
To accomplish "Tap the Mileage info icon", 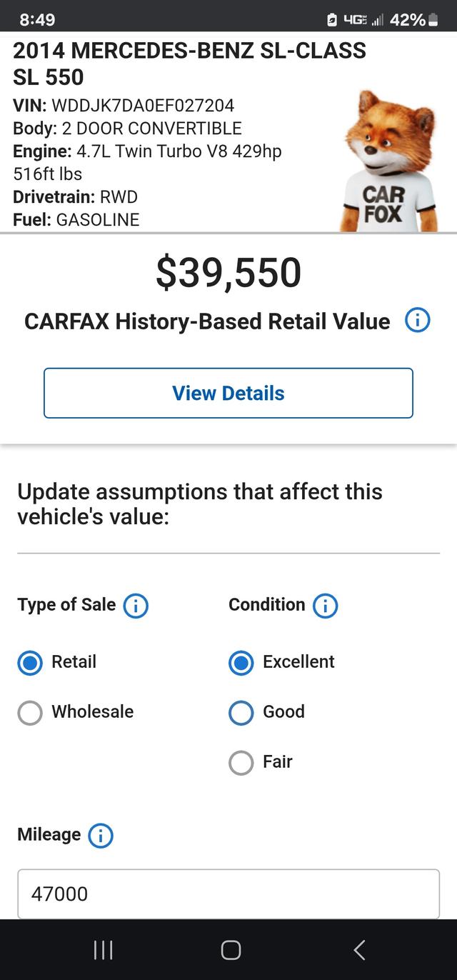I will 101,835.
